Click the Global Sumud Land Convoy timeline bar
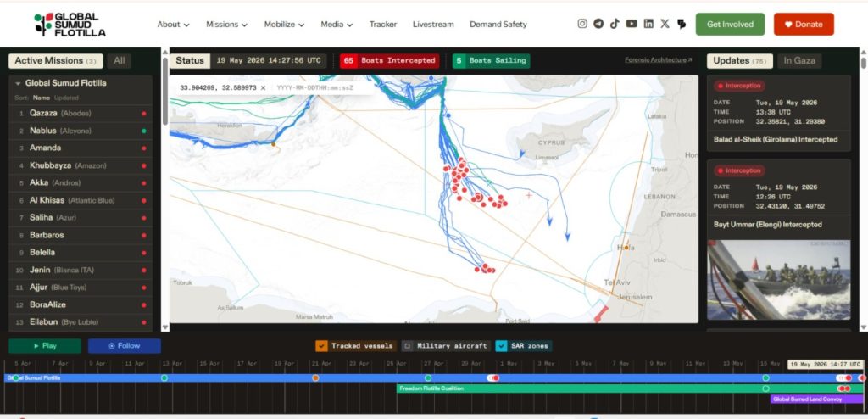The width and height of the screenshot is (868, 419). tap(817, 399)
